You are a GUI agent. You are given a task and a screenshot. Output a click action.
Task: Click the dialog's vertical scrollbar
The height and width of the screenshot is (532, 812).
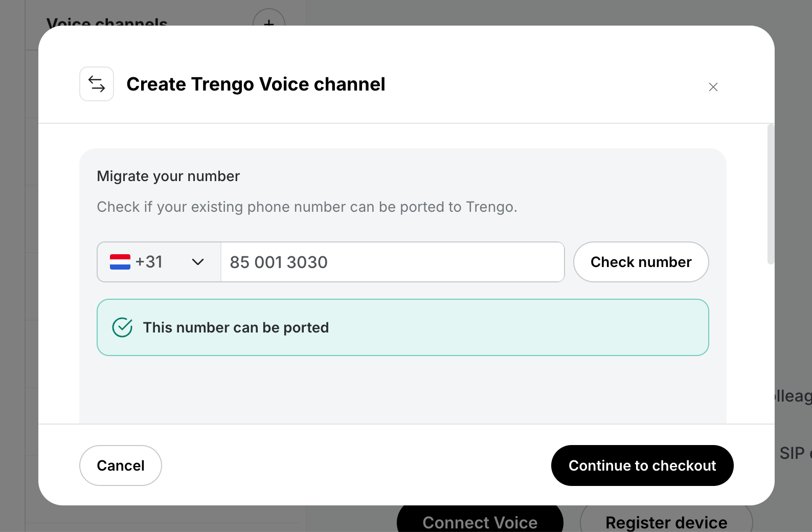tap(771, 194)
